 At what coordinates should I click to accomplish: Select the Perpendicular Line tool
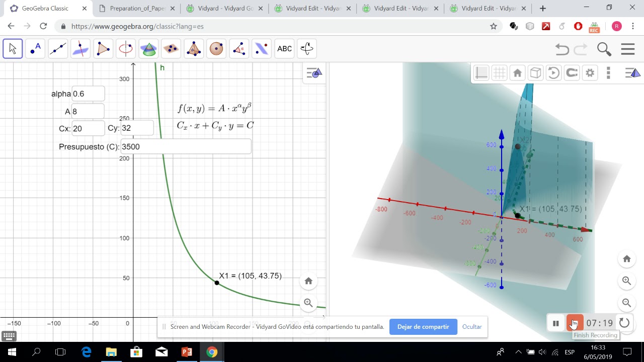click(x=80, y=49)
